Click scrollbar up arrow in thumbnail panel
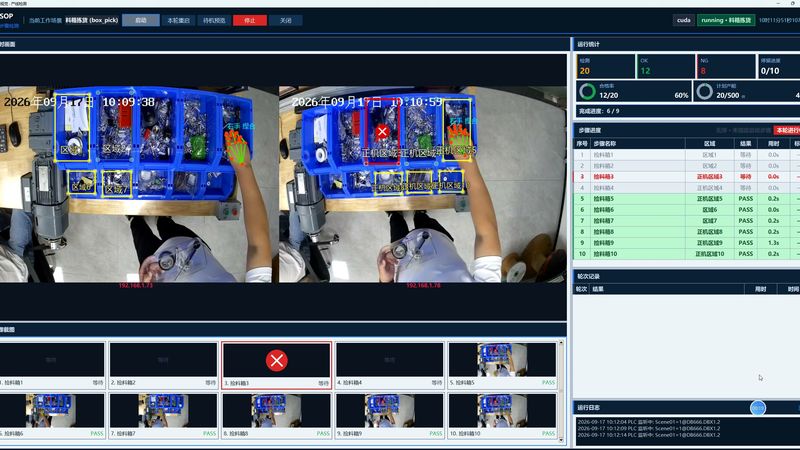Image resolution: width=800 pixels, height=450 pixels. 561,342
